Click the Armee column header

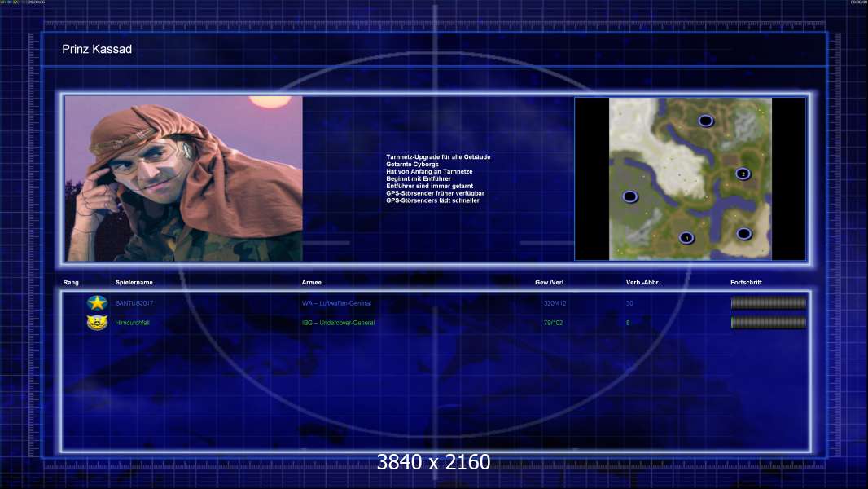[312, 283]
